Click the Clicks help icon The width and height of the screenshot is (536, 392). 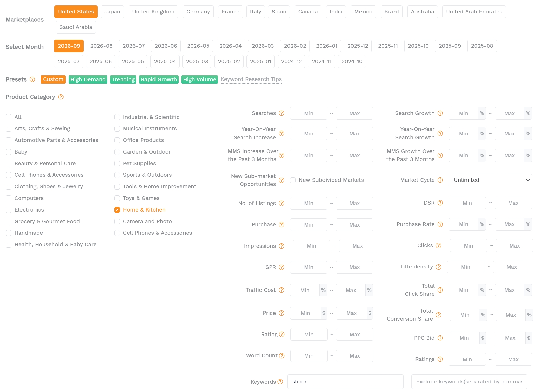point(438,245)
